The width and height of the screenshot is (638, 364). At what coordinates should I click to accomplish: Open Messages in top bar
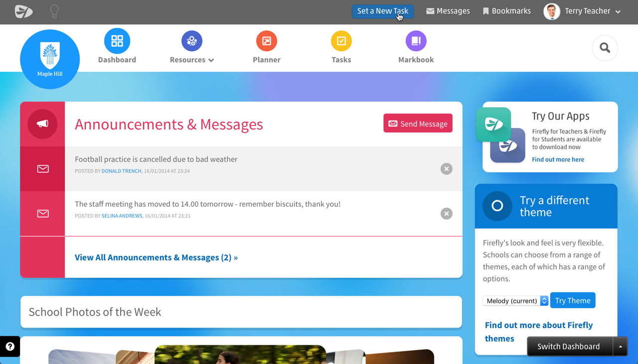pos(448,11)
